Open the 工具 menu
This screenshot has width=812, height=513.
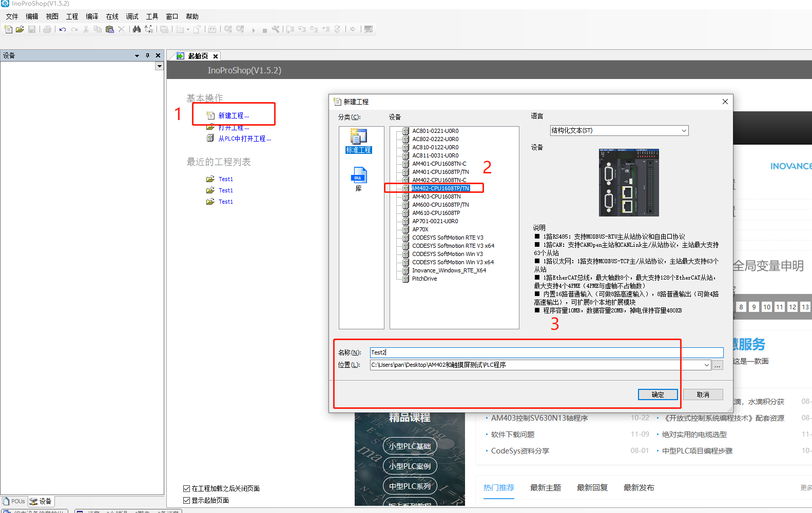(152, 16)
